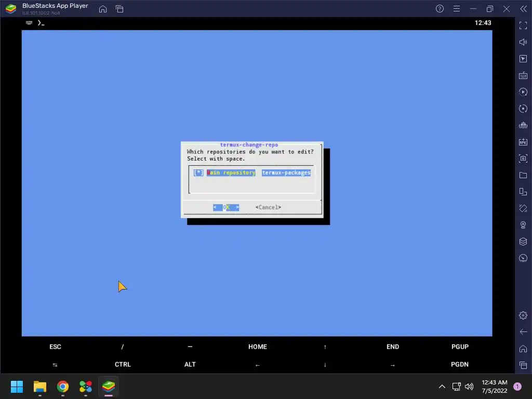
Task: Open the notification count badge
Action: [517, 387]
